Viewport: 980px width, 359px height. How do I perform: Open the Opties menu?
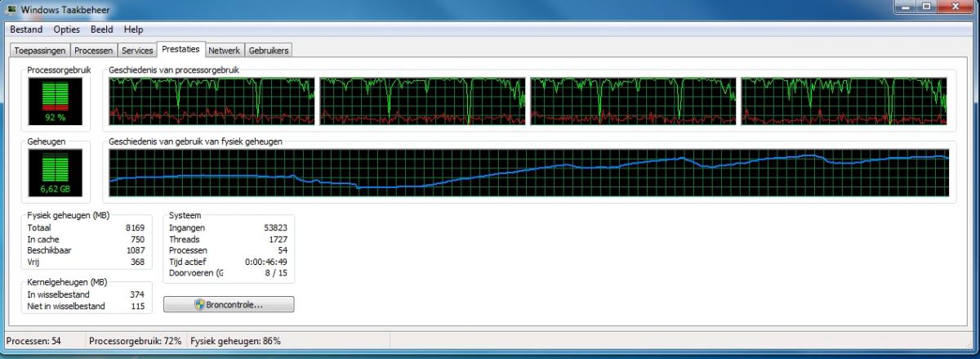tap(67, 29)
